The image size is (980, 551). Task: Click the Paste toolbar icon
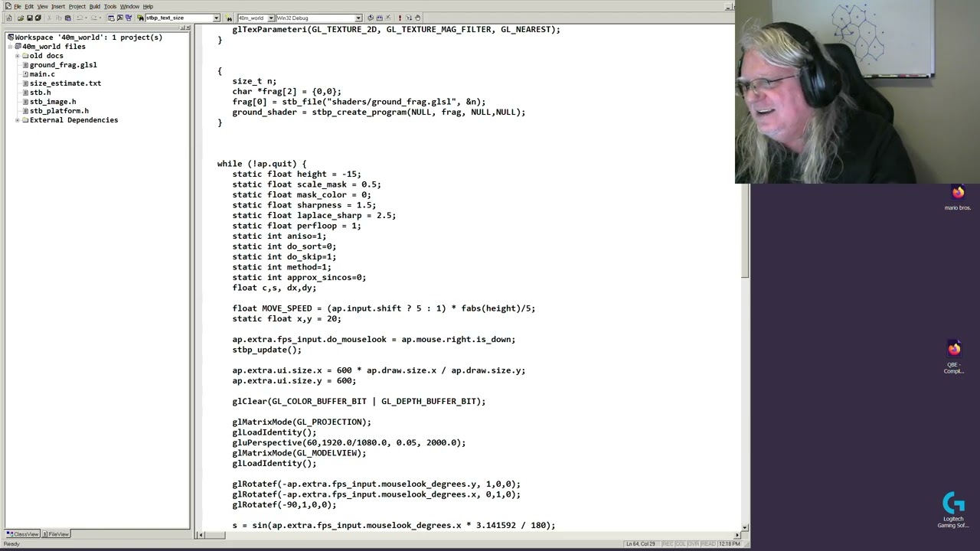[x=67, y=18]
